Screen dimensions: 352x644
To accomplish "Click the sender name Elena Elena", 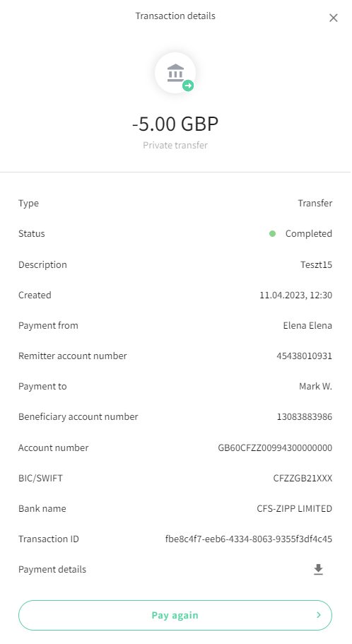I will [x=307, y=325].
